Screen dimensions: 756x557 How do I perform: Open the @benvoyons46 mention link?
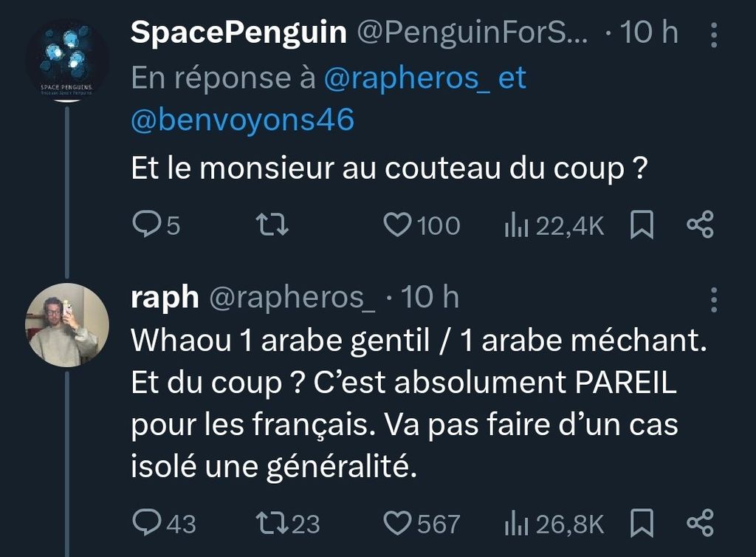[x=242, y=120]
